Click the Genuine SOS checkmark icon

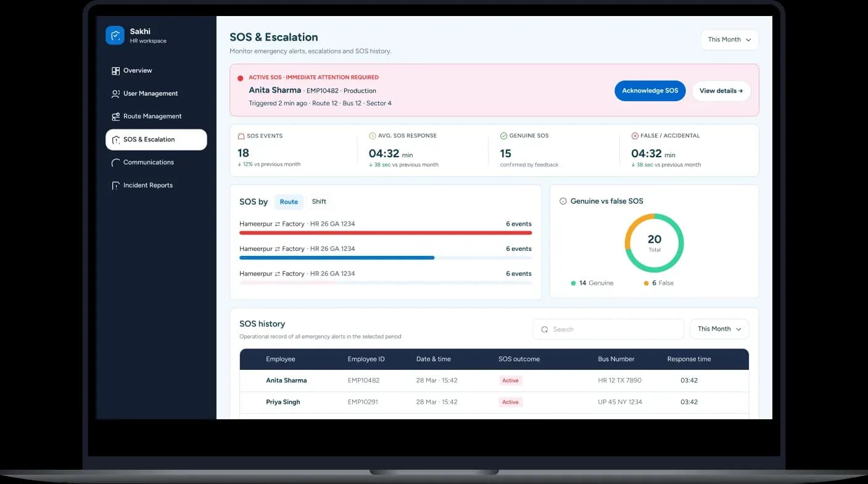point(503,136)
